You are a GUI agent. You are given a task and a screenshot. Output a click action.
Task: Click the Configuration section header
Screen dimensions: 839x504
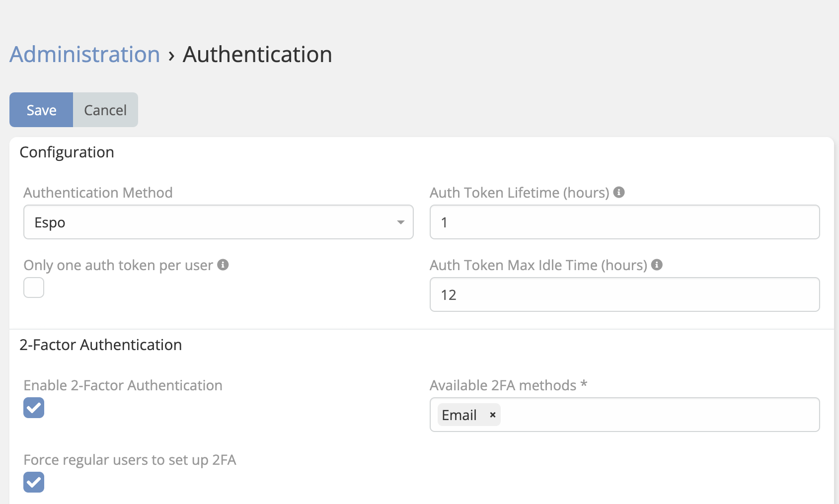point(67,152)
